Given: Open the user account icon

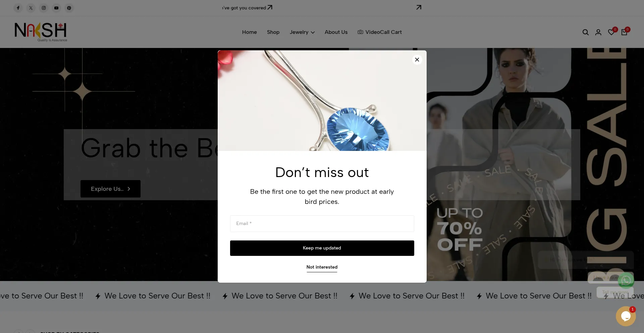Looking at the screenshot, I should (598, 32).
